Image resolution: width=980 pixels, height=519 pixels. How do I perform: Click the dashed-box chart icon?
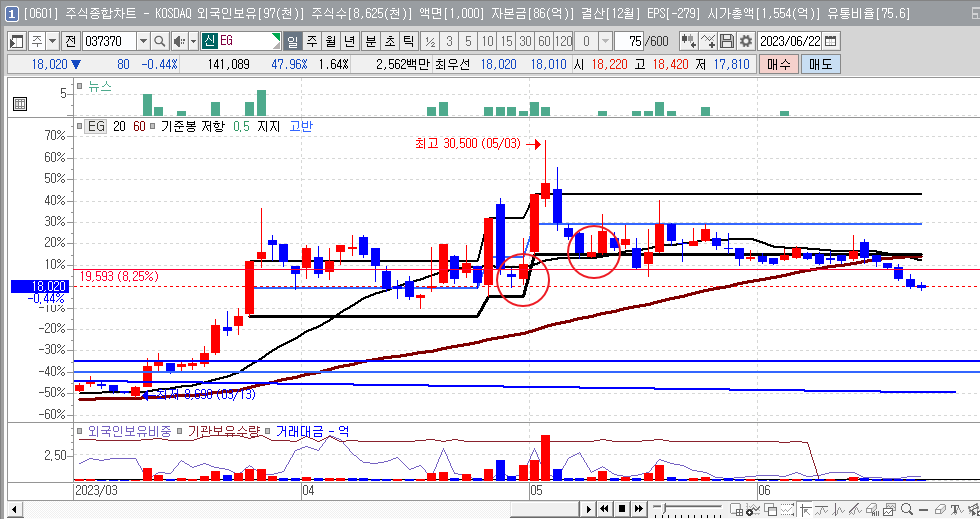pos(788,509)
